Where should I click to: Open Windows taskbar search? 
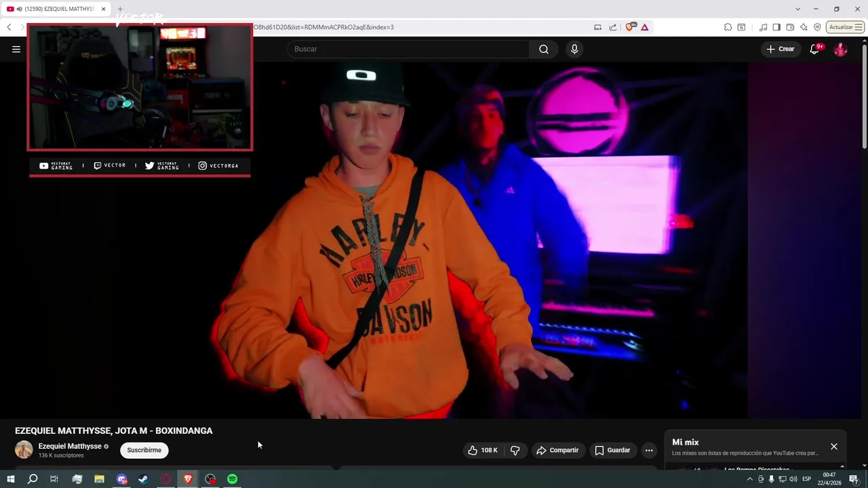33,479
